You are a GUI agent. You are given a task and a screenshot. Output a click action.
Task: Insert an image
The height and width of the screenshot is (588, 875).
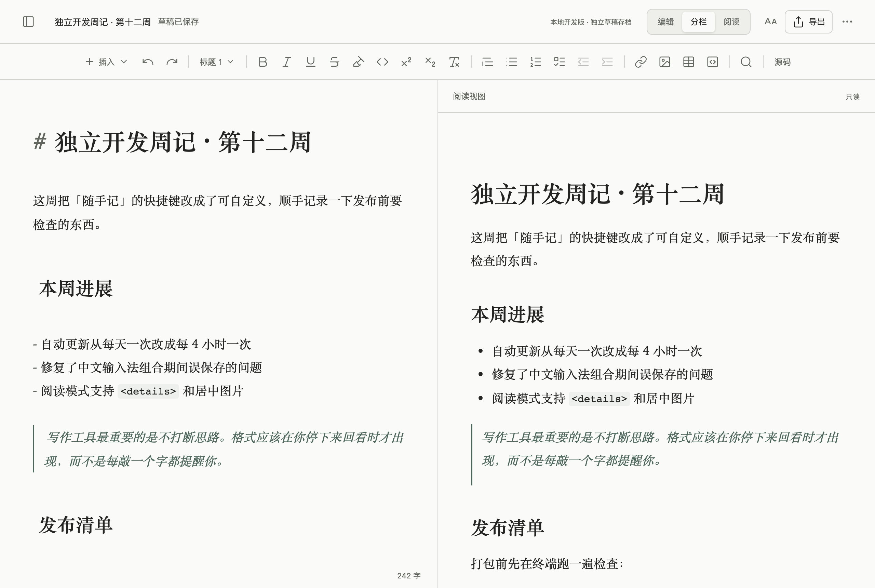(665, 62)
